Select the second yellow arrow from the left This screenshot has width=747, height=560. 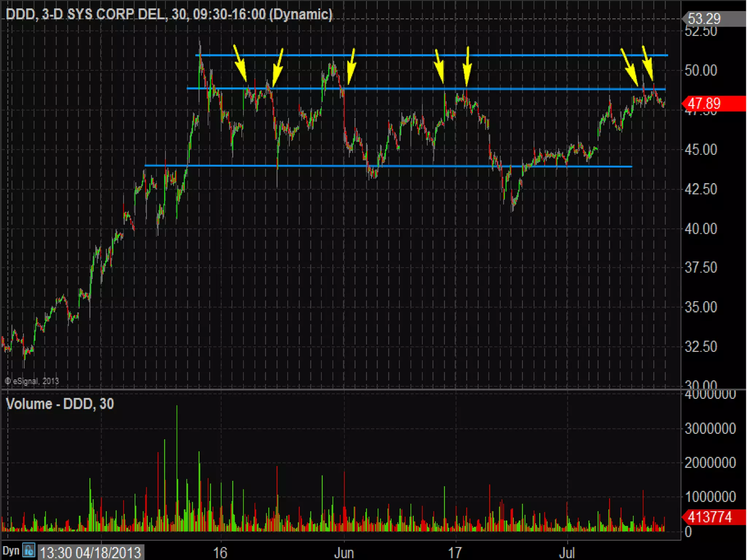point(278,68)
